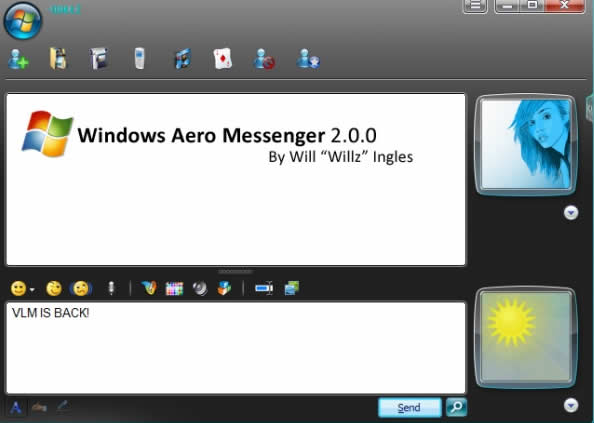594x423 pixels.
Task: Open the share files folder icon
Action: [58, 59]
